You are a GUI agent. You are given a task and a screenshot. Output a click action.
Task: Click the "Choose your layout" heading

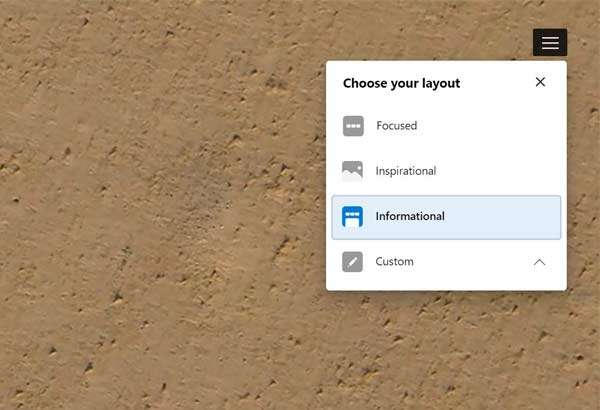click(401, 83)
